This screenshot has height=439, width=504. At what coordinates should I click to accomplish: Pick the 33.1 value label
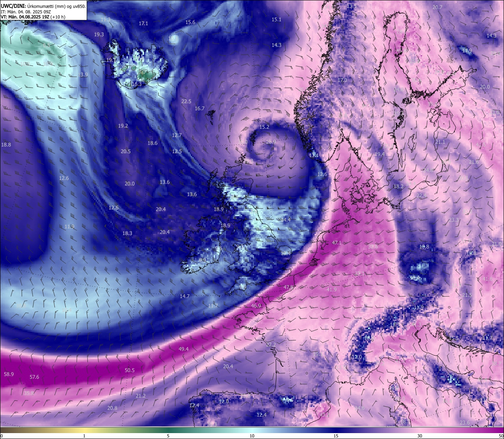359,273
